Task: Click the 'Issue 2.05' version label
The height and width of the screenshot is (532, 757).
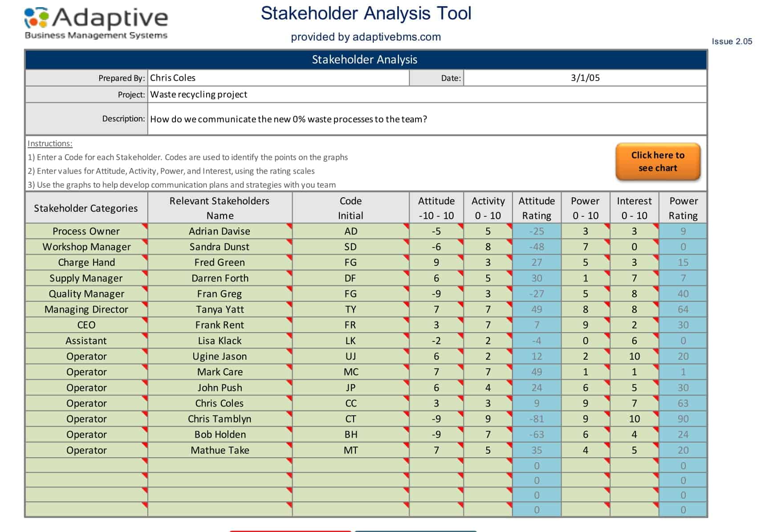Action: (x=732, y=41)
